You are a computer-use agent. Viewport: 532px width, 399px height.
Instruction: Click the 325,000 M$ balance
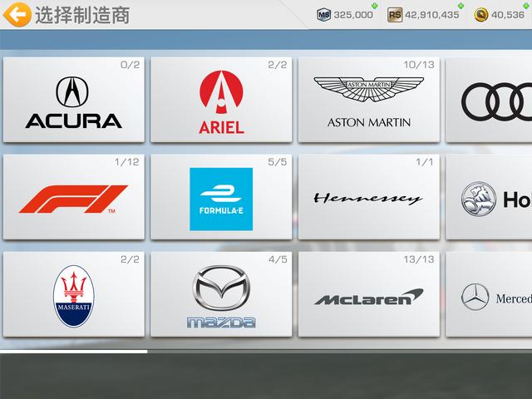(353, 14)
